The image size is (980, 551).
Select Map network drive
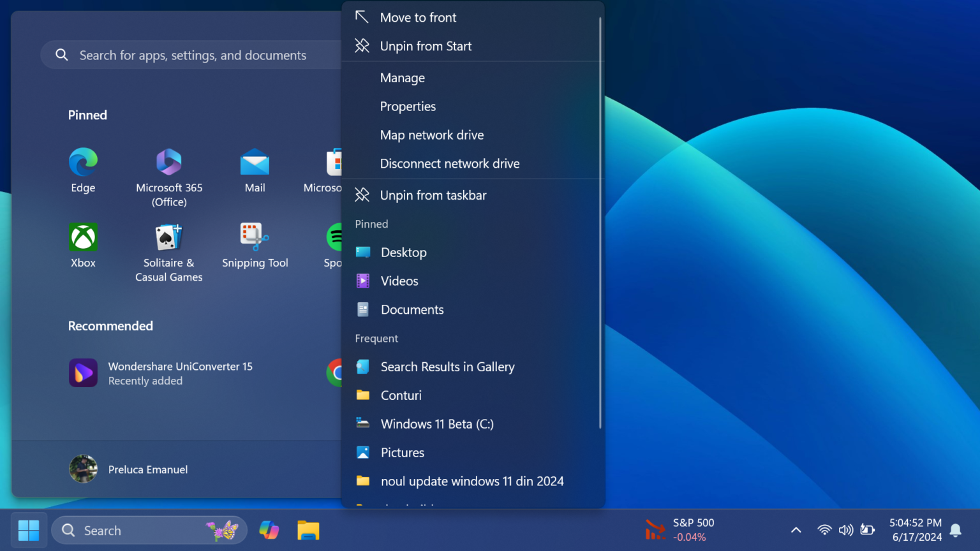point(432,135)
